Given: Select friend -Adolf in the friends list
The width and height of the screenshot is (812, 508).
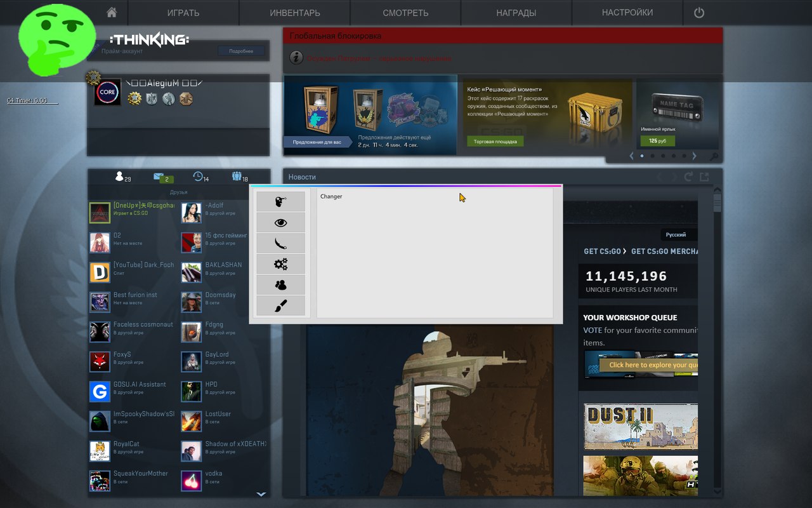Looking at the screenshot, I should (x=225, y=213).
